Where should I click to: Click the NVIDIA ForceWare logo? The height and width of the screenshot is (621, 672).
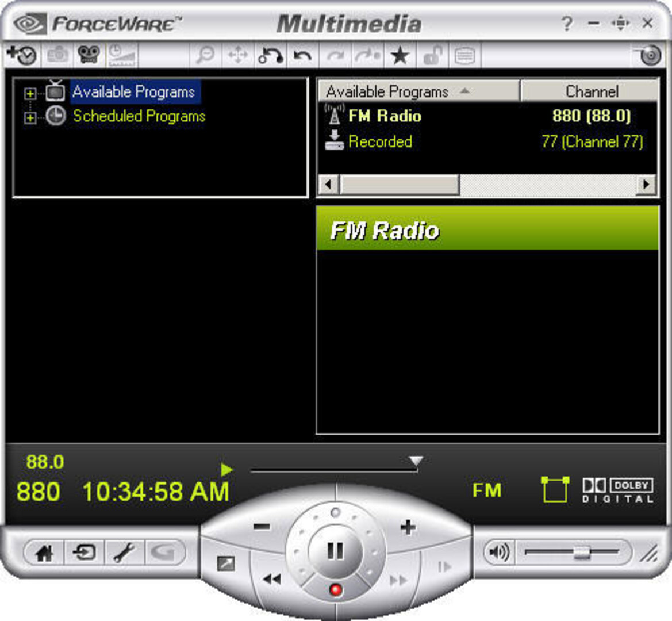98,24
